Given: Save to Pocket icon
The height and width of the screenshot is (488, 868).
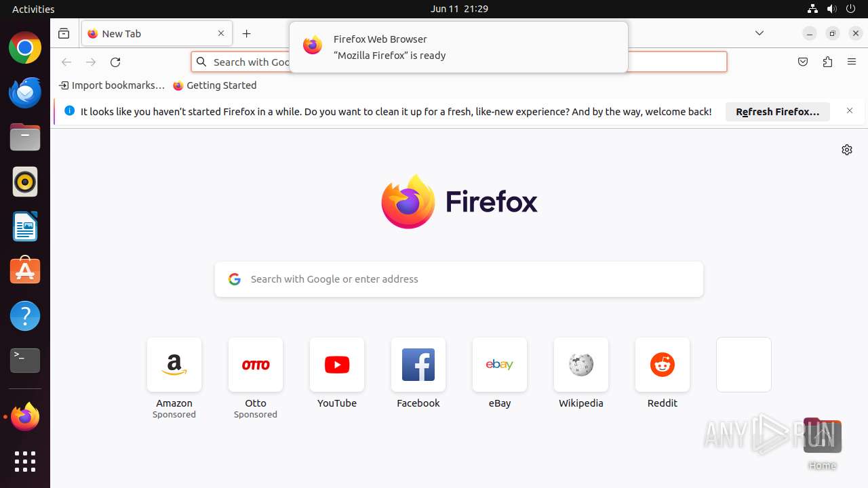Looking at the screenshot, I should (803, 62).
